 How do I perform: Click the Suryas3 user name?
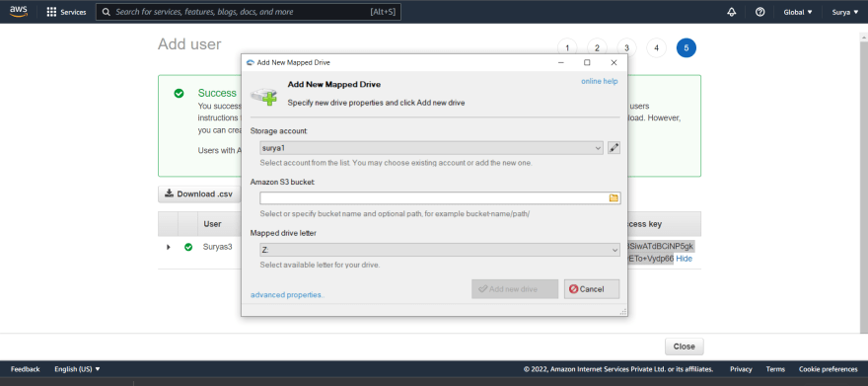point(218,247)
